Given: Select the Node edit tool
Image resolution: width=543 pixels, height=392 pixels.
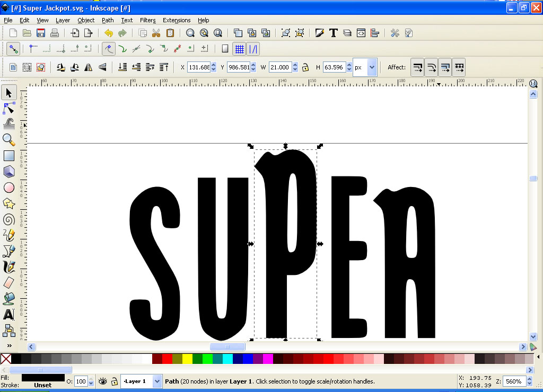Looking at the screenshot, I should click(9, 109).
